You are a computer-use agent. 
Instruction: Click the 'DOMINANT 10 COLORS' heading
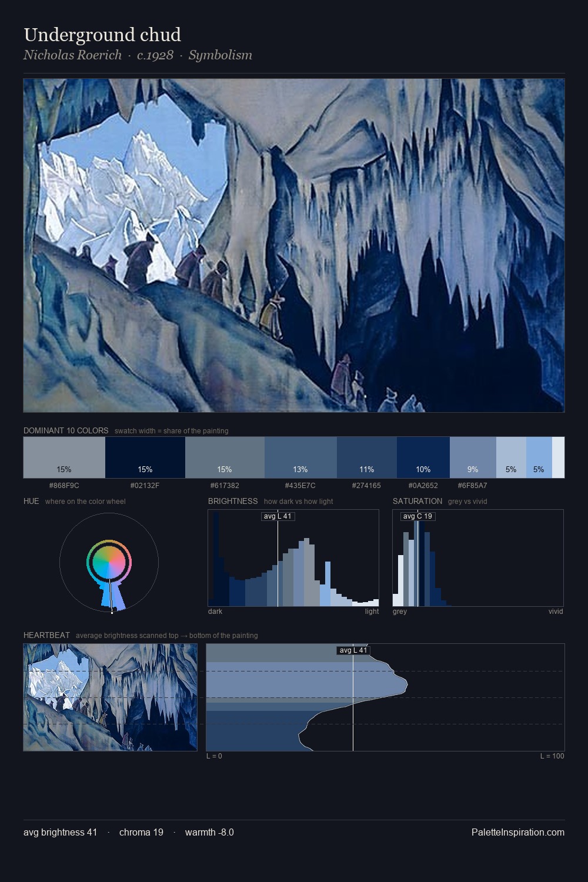click(x=66, y=431)
